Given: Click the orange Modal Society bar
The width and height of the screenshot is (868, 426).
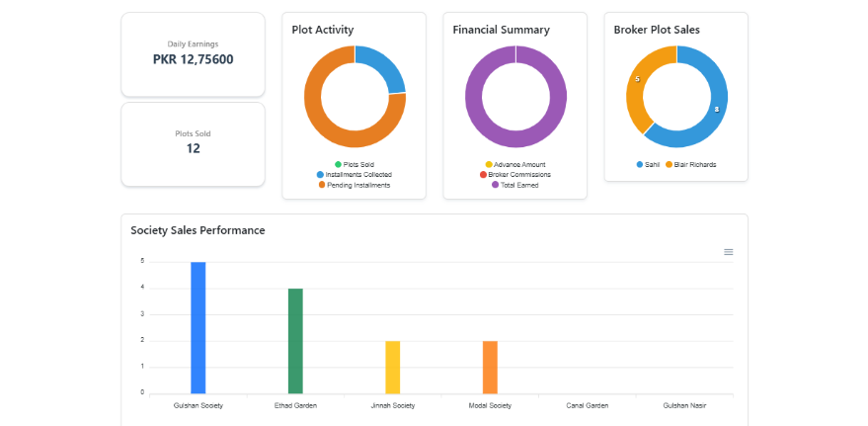Looking at the screenshot, I should [490, 367].
